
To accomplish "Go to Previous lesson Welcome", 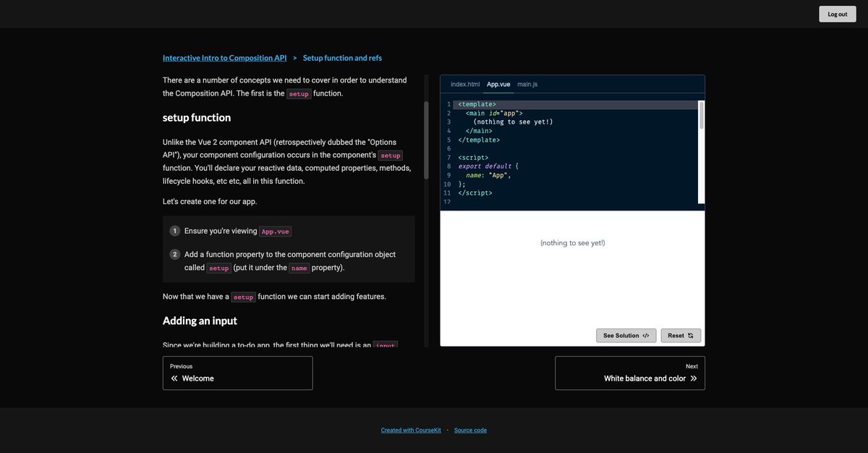I will [237, 373].
